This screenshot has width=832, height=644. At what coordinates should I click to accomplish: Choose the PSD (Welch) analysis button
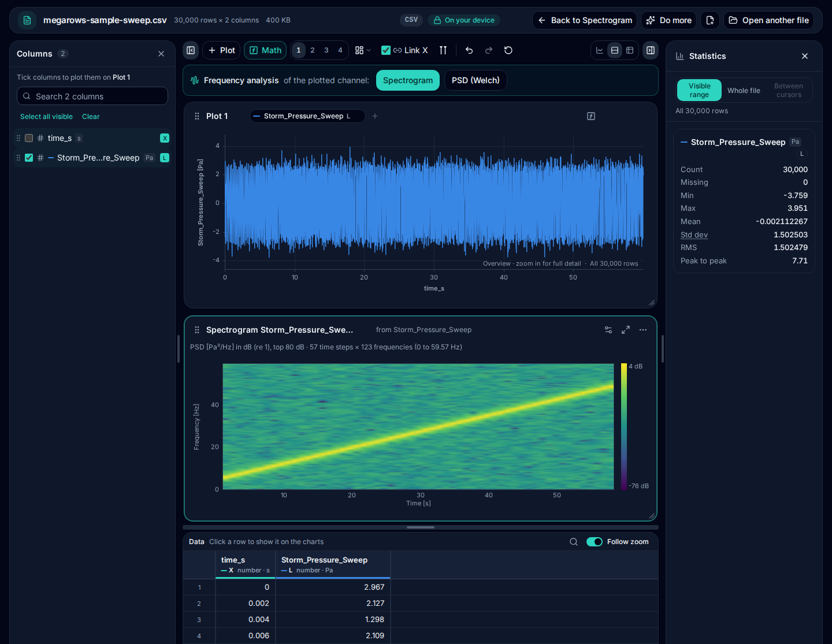point(476,80)
